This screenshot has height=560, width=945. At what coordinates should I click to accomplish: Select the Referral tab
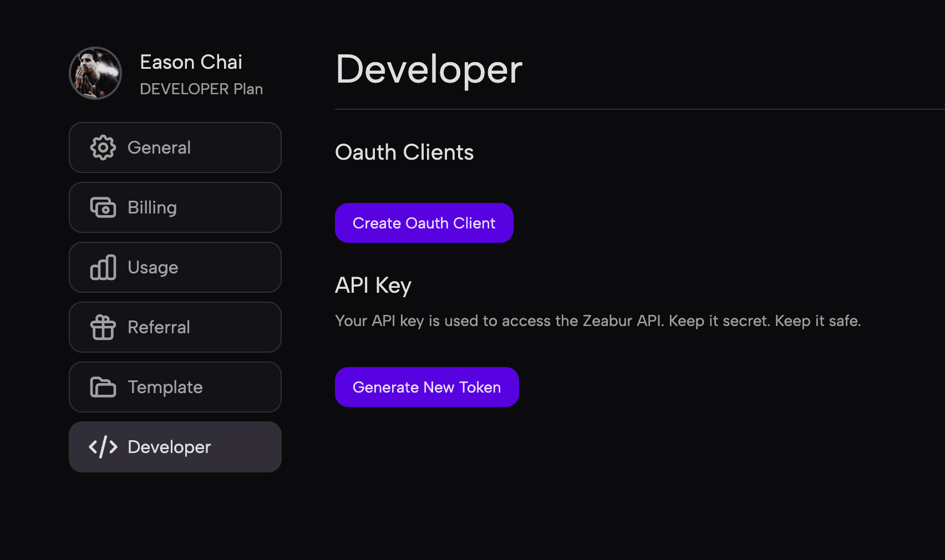175,327
